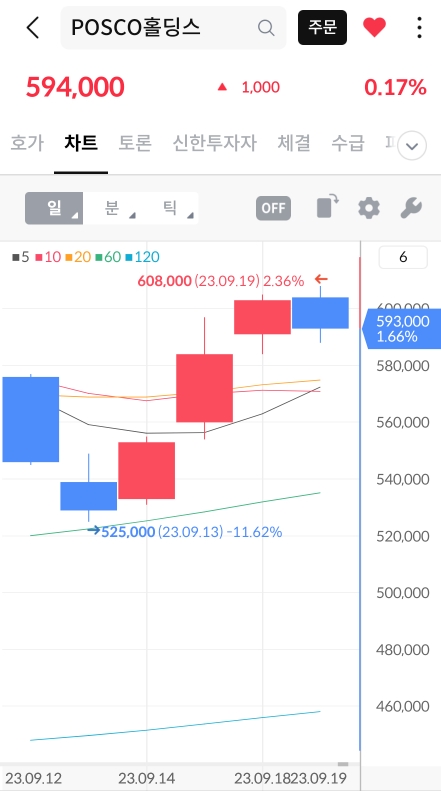Open the 틱 tick period dropdown
441x791 pixels.
[170, 208]
